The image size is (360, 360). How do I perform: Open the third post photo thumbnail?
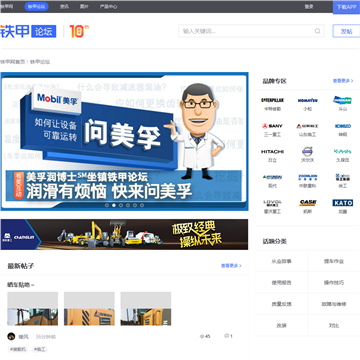pos(146,309)
